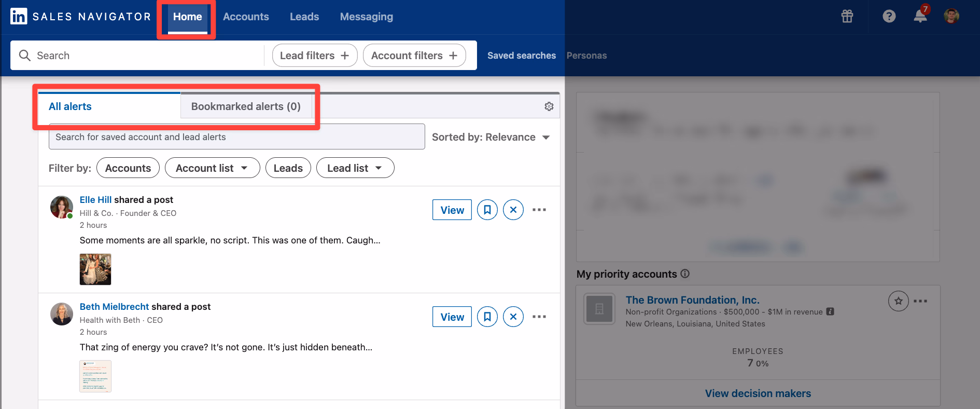Open the notifications bell icon
The image size is (980, 409).
920,16
